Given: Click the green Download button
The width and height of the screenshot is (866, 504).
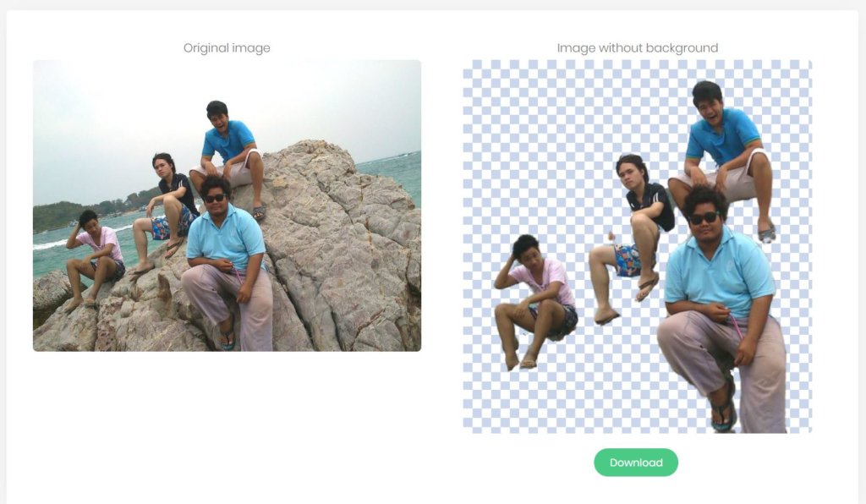Looking at the screenshot, I should [636, 463].
